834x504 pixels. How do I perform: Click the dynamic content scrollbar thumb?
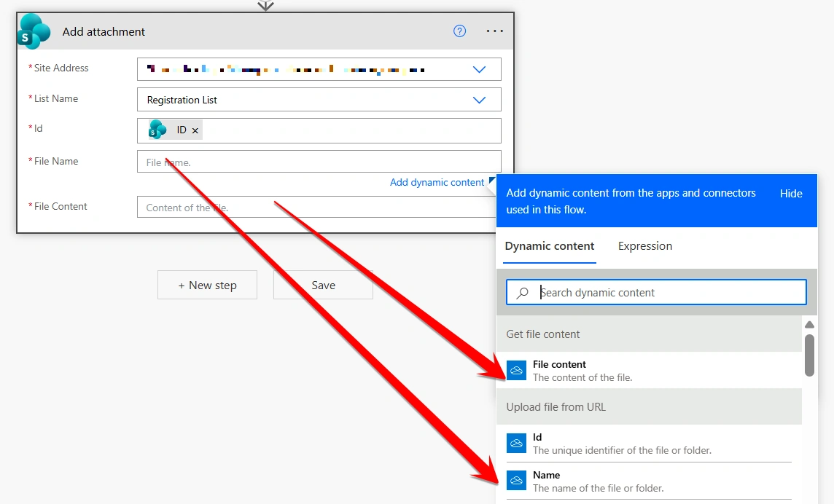[809, 355]
